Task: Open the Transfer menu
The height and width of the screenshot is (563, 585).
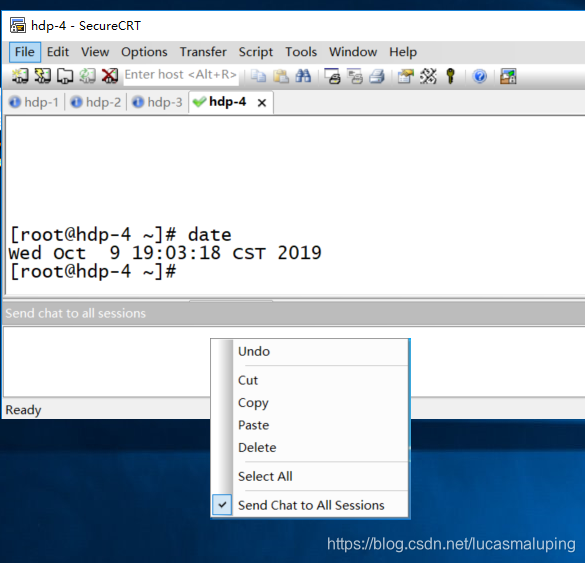Action: pos(203,52)
